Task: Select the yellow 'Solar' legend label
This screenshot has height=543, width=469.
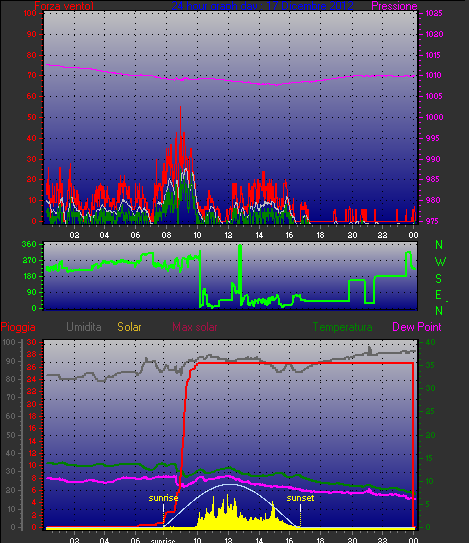Action: point(129,327)
